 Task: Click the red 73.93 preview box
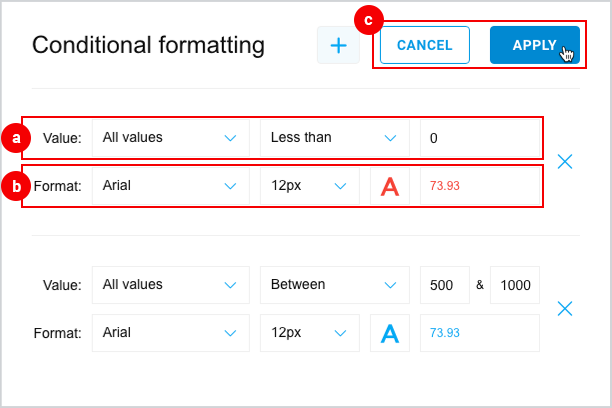[x=480, y=186]
